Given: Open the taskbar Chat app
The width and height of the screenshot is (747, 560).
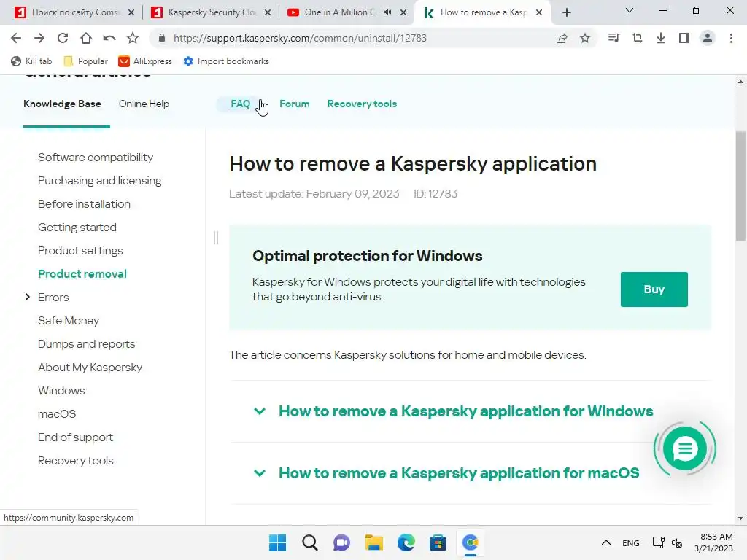Looking at the screenshot, I should click(341, 542).
